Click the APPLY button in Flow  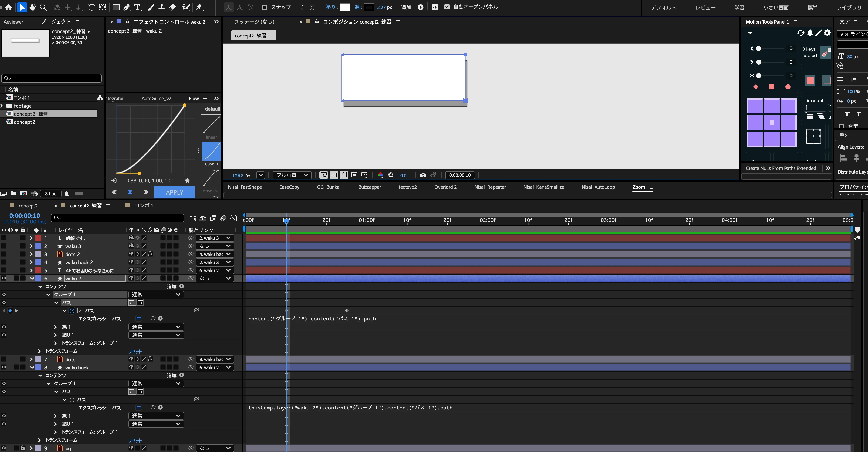coord(174,192)
